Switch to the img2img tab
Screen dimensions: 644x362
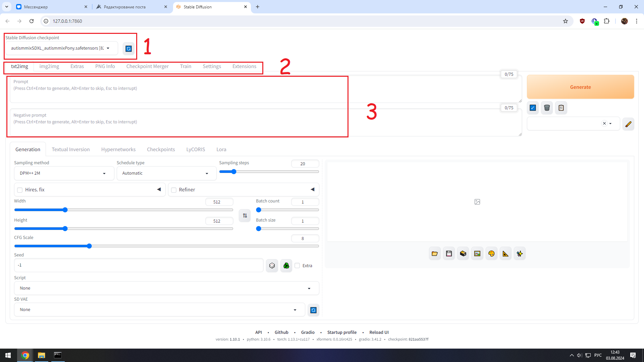tap(49, 66)
